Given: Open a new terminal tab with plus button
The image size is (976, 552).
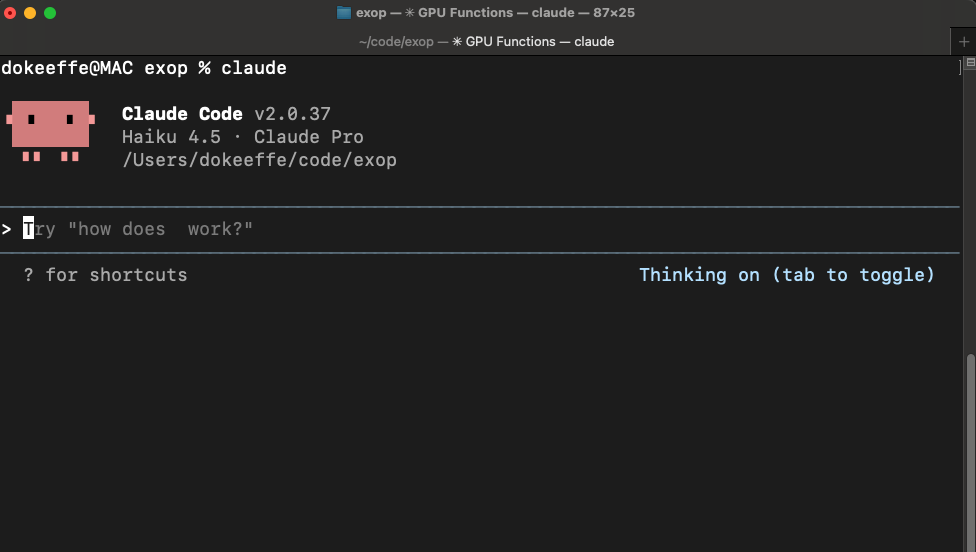Looking at the screenshot, I should pyautogui.click(x=964, y=41).
